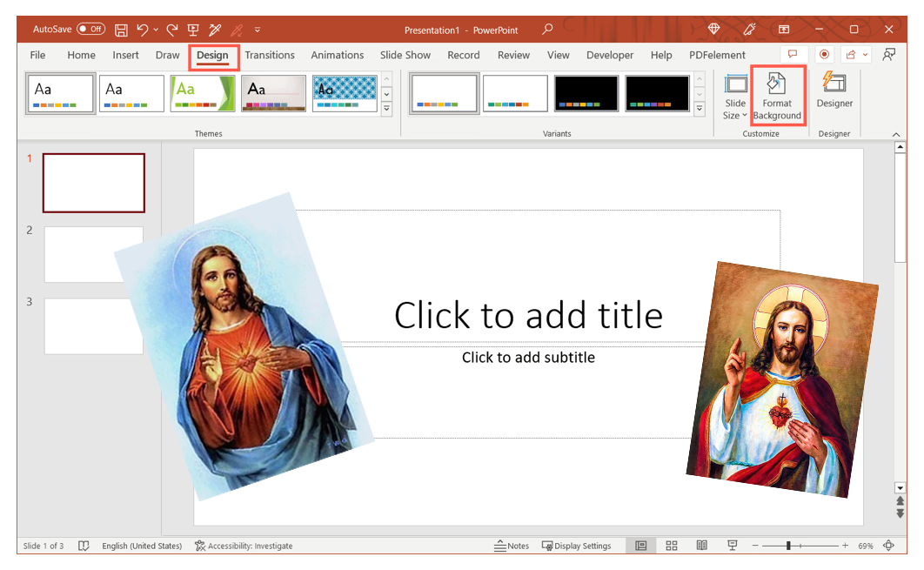Click the spell check book icon
The image size is (924, 570).
click(x=84, y=546)
